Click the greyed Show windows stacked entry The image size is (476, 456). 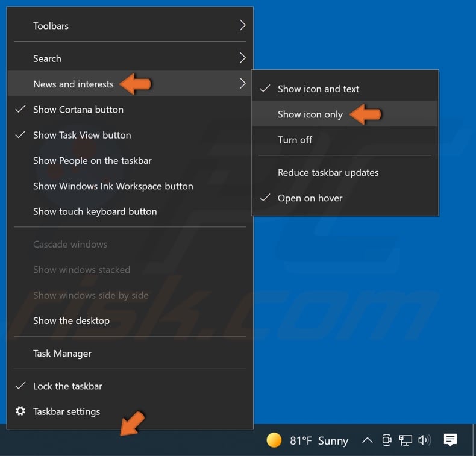[x=130, y=269]
